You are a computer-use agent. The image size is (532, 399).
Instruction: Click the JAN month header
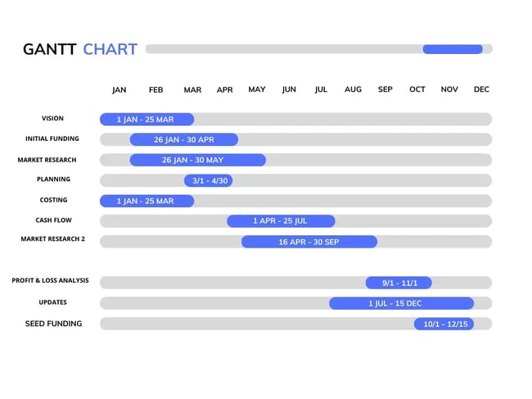(x=119, y=90)
